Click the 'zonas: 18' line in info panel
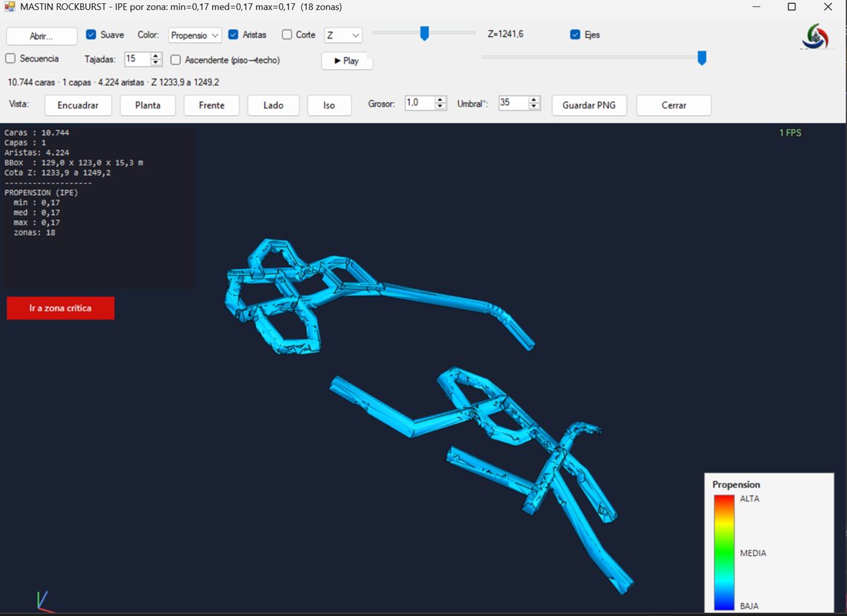This screenshot has height=616, width=847. coord(34,233)
